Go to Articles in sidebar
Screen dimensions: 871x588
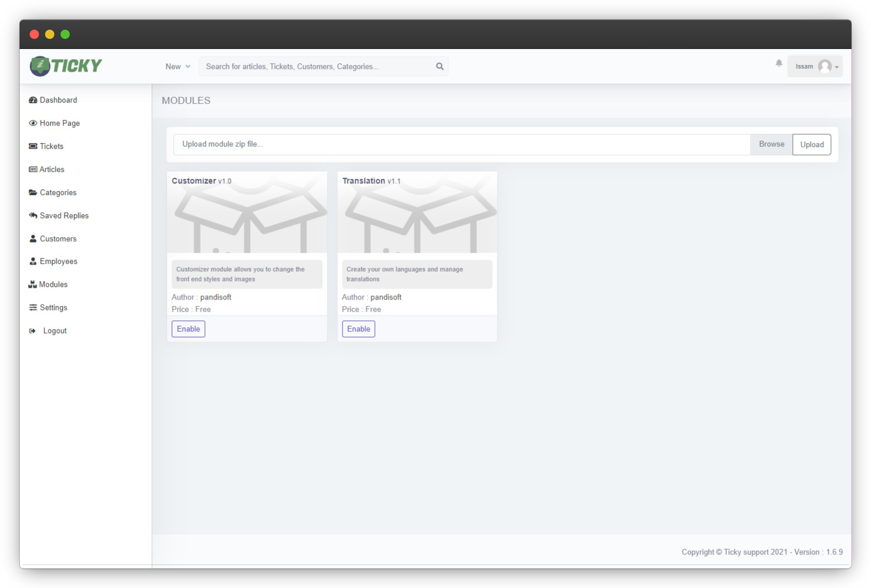coord(52,170)
